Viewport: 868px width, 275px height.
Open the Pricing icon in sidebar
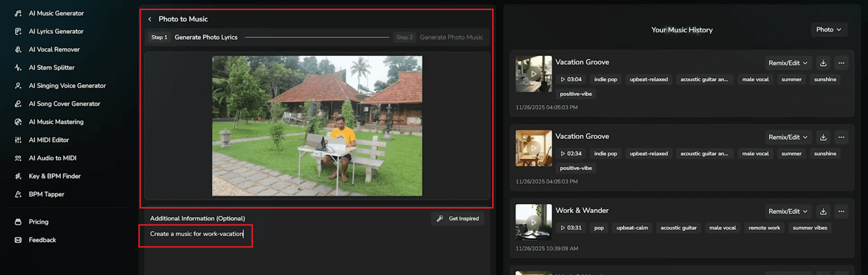[x=18, y=222]
